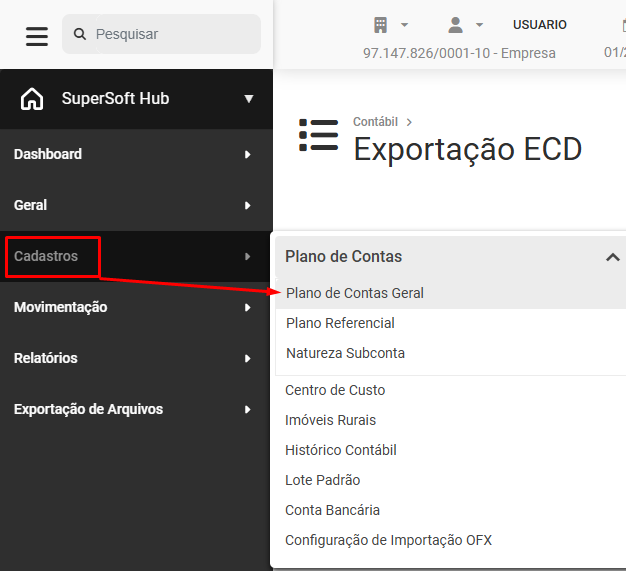
Task: Click the 97.147.826/0001-10 - Empresa text
Action: tap(459, 53)
